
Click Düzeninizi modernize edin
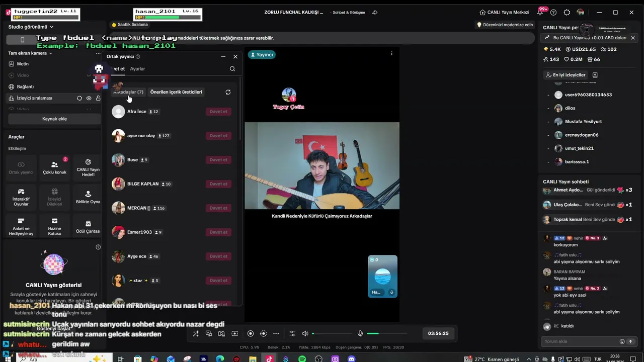tap(505, 25)
